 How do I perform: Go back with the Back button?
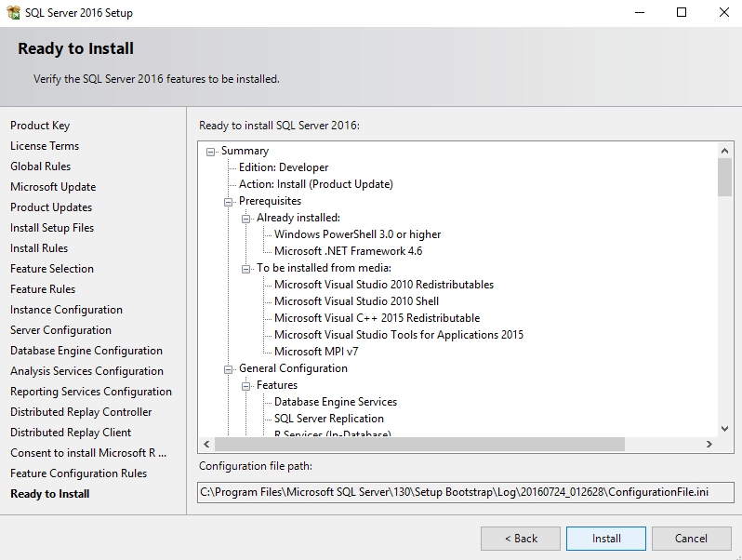coord(521,539)
